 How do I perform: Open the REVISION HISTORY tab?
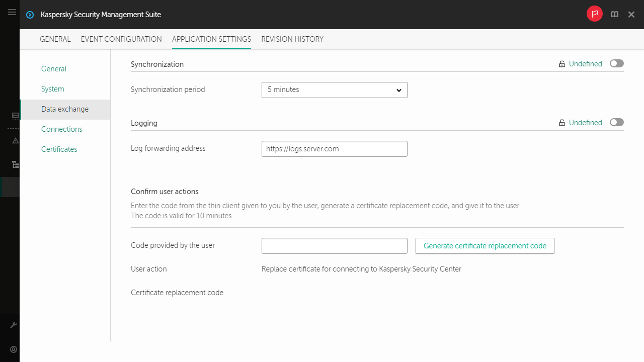[292, 39]
